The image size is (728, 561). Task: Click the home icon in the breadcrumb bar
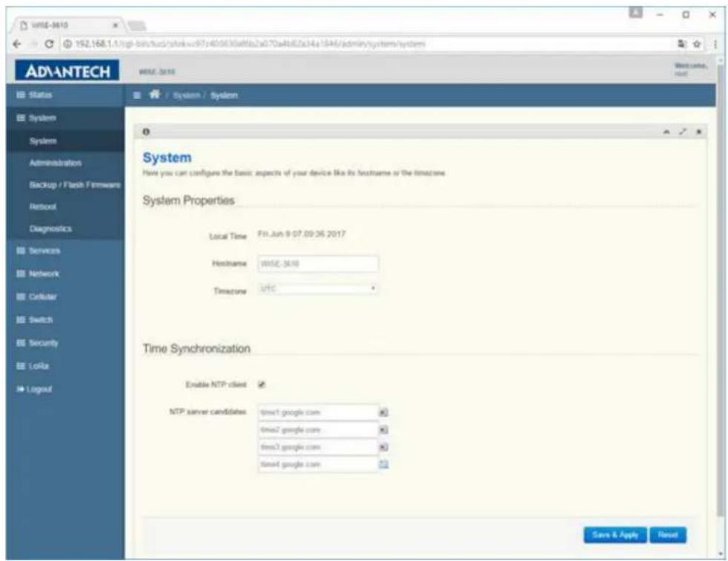click(x=155, y=95)
